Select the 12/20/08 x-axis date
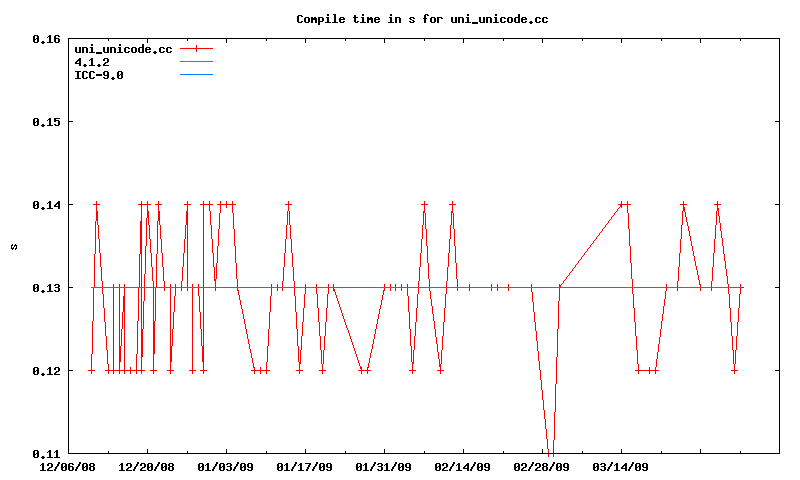The height and width of the screenshot is (480, 800). 146,466
